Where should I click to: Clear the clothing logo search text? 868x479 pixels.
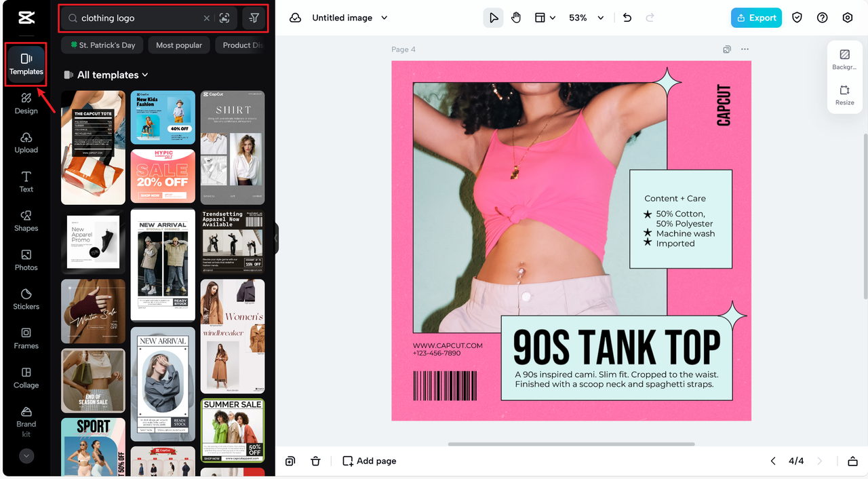click(x=207, y=18)
